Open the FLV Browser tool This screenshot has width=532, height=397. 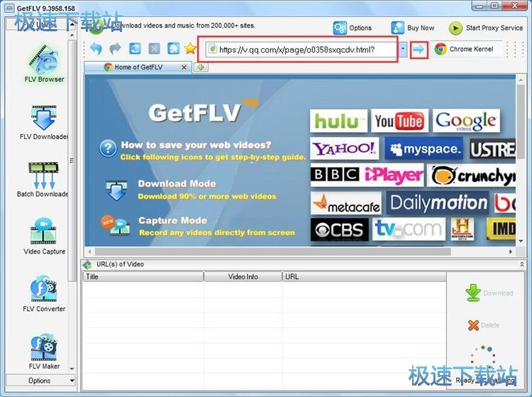coord(44,64)
